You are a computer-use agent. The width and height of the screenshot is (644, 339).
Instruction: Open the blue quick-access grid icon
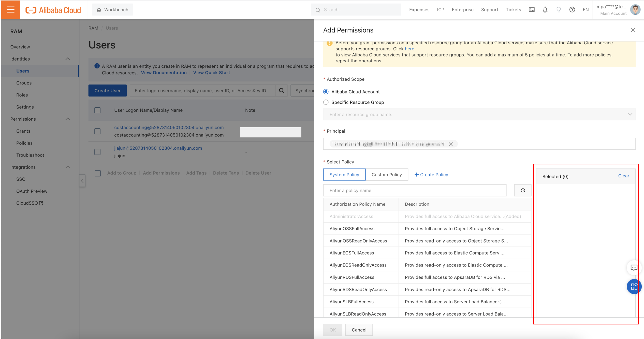point(634,287)
